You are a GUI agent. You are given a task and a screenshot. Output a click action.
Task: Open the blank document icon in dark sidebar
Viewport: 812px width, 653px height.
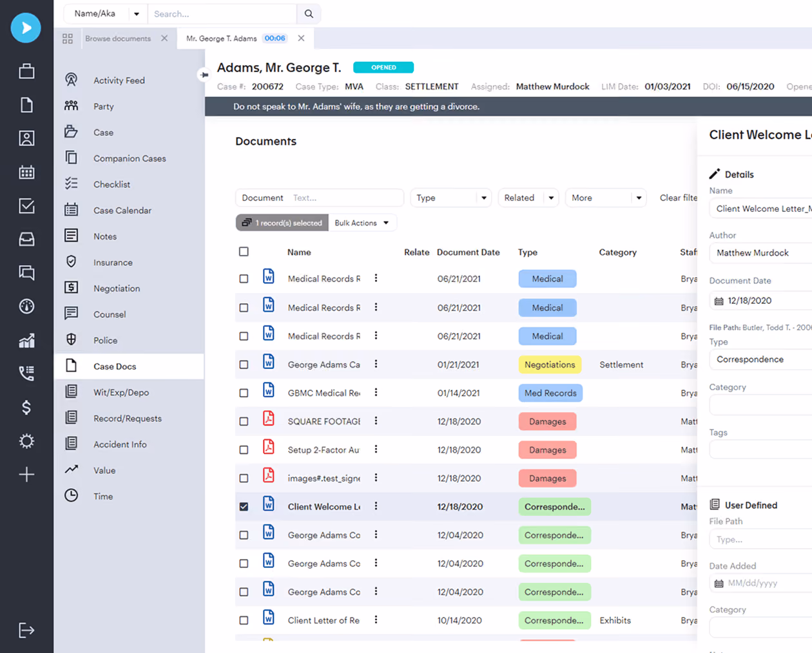point(26,104)
